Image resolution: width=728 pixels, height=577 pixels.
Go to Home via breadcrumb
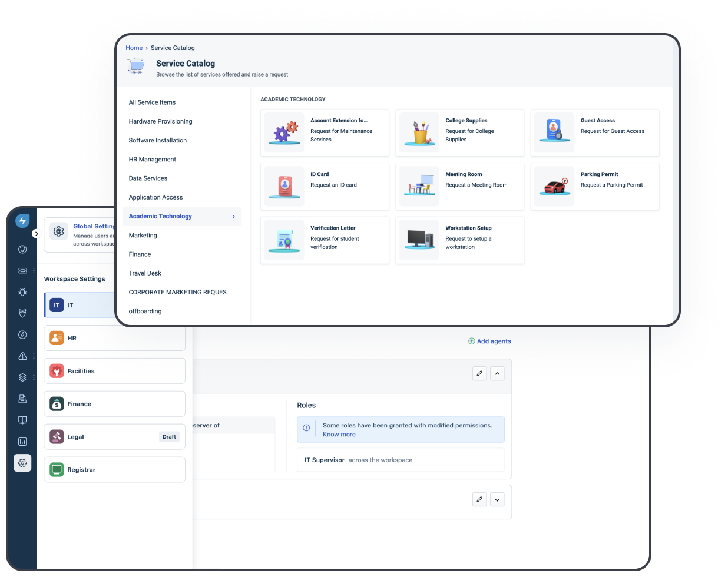134,48
